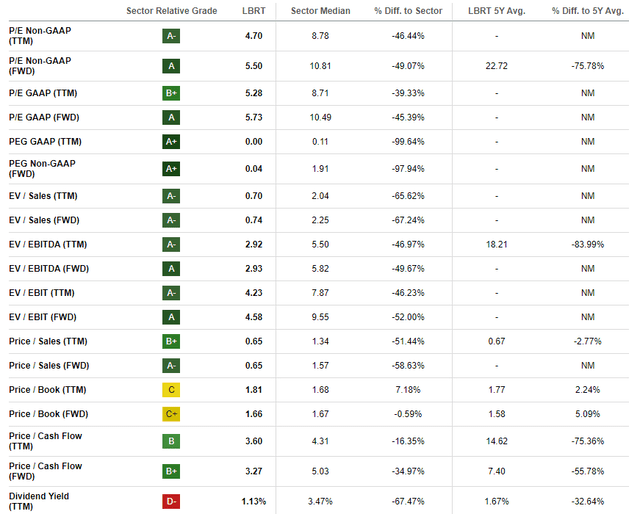Click the LBRT column header
The height and width of the screenshot is (514, 640).
pyautogui.click(x=253, y=11)
